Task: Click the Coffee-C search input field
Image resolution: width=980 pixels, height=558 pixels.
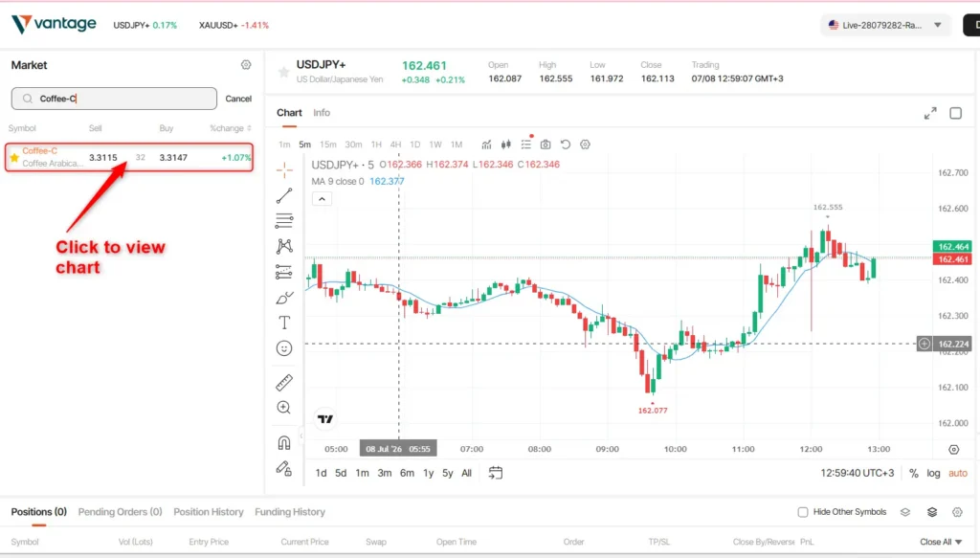Action: (x=114, y=99)
